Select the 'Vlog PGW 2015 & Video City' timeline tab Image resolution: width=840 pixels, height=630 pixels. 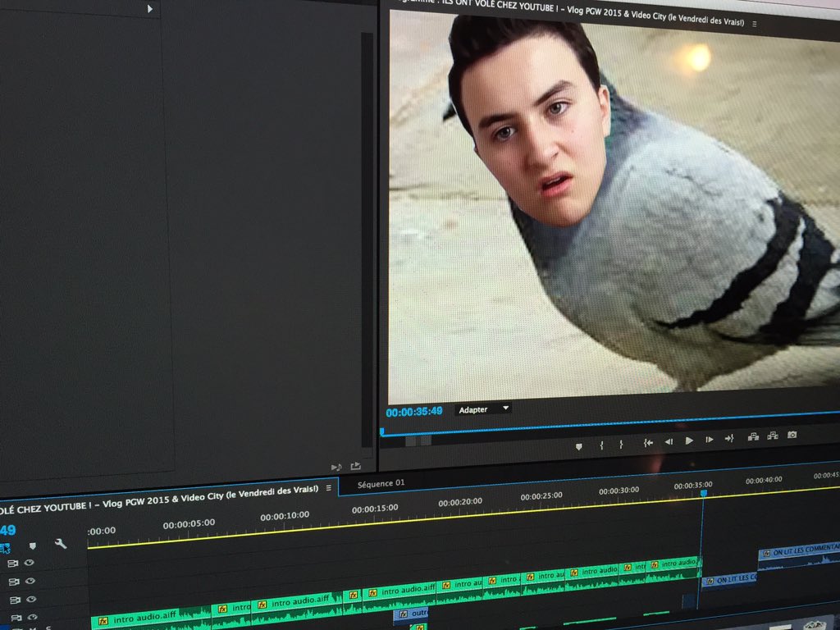coord(159,499)
